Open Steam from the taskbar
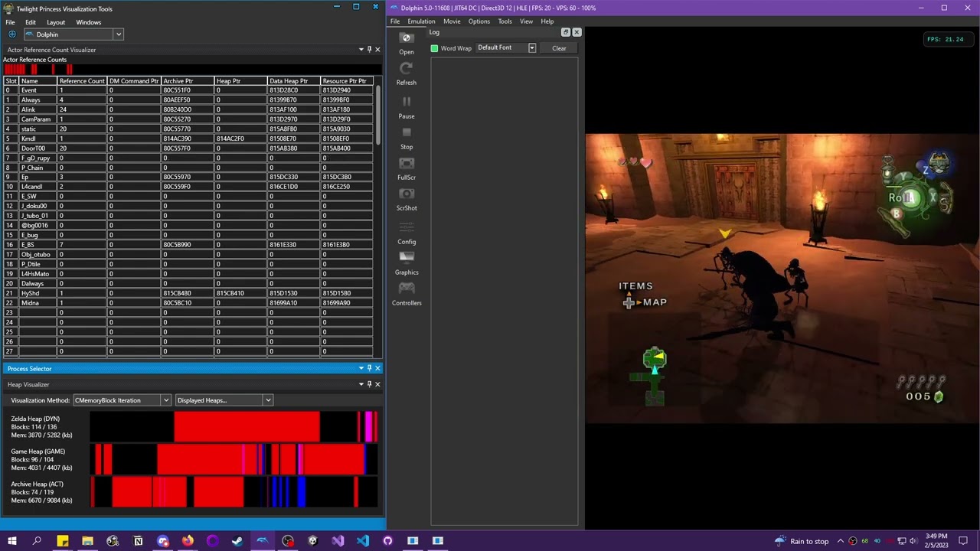Screen dimensions: 980x551 (237, 541)
